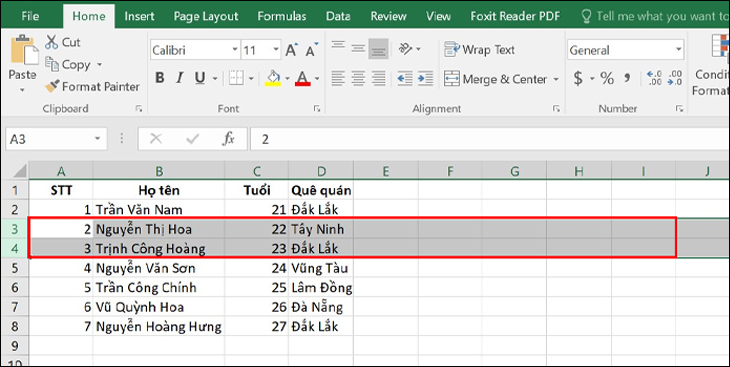Click Increase Decimal icon
Viewport: 730px width, 367px height.
(x=654, y=78)
